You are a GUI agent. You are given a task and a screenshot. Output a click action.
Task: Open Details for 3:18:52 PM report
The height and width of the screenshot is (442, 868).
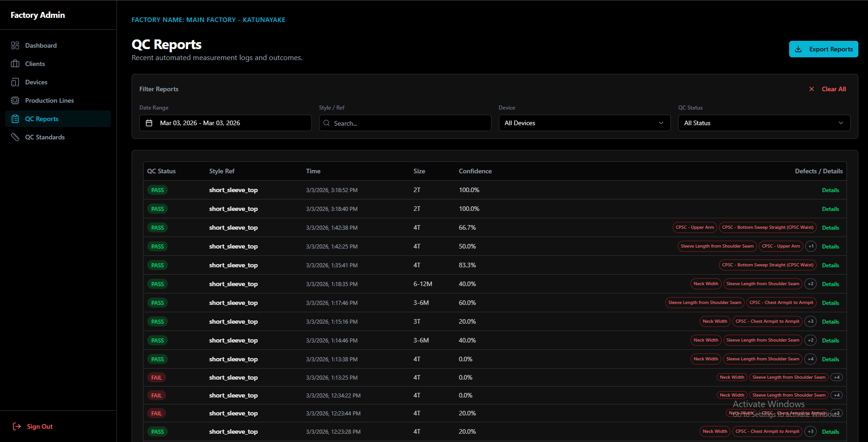tap(830, 190)
